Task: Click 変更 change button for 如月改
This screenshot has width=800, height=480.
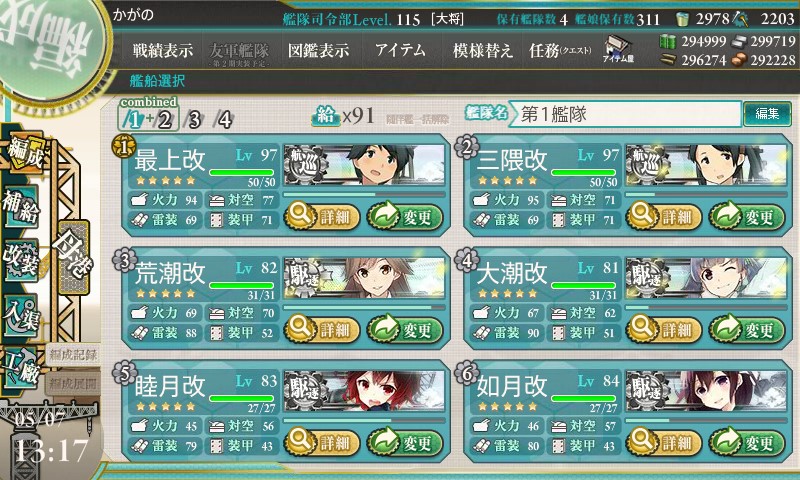Action: [x=747, y=442]
